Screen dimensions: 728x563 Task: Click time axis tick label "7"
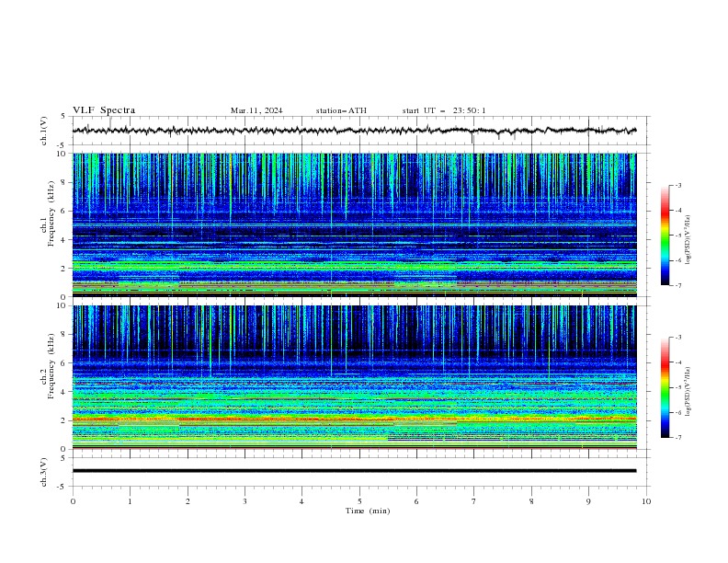pyautogui.click(x=474, y=501)
